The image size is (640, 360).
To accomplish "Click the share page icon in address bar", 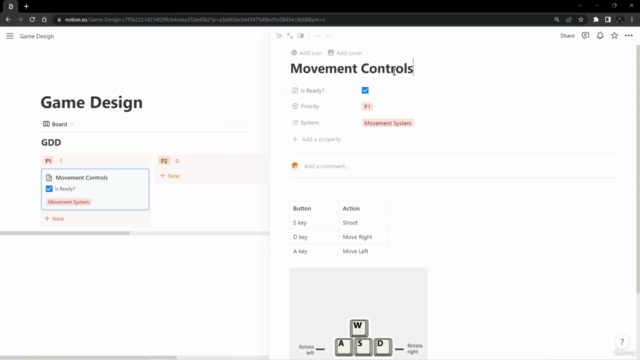I will click(x=569, y=19).
